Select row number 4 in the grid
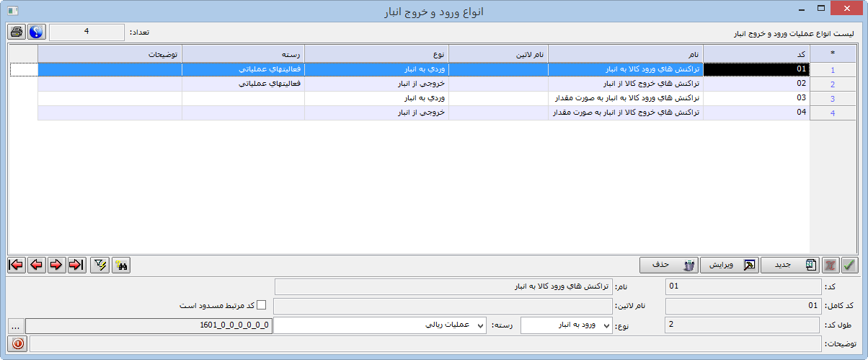 click(833, 113)
